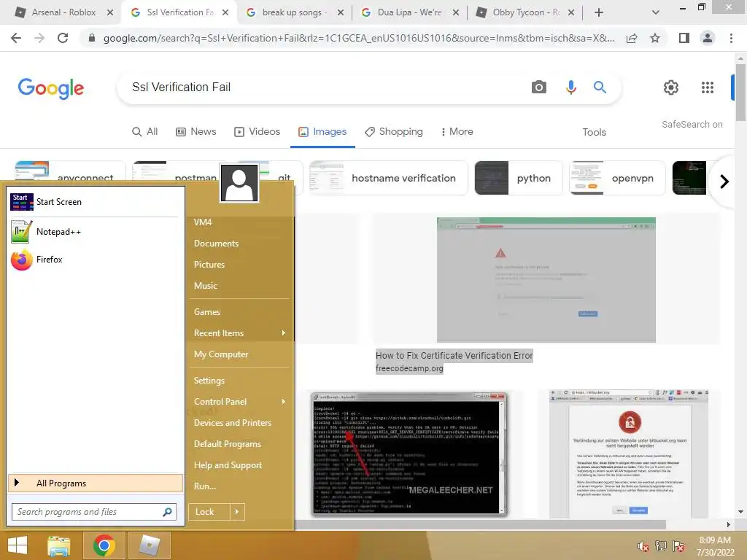Viewport: 747px width, 560px height.
Task: Click the Chrome forward arrow
Action: (39, 38)
